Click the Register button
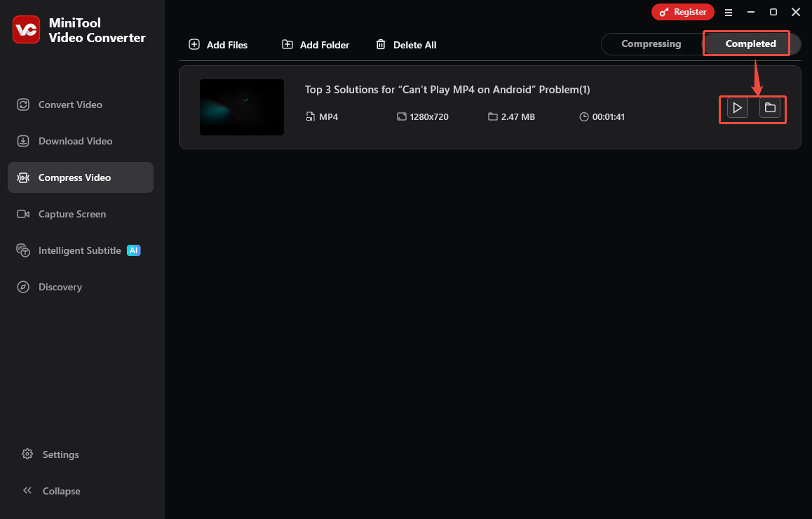This screenshot has width=812, height=519. tap(682, 12)
